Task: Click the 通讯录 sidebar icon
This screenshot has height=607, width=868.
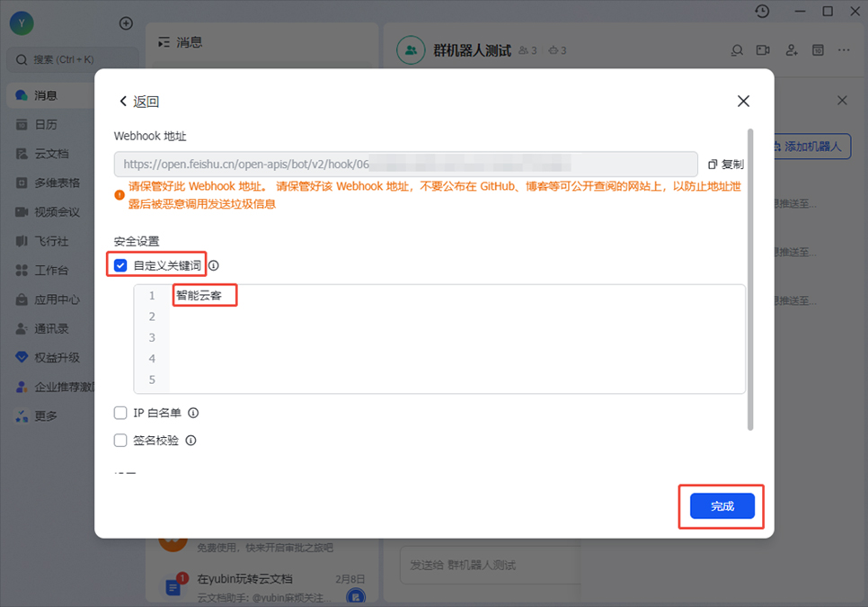Action: coord(22,328)
